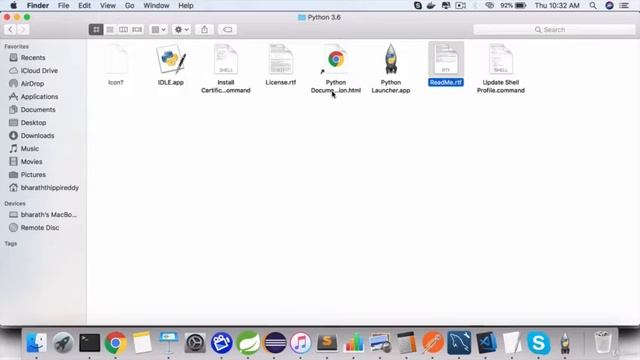Open Visual Studio Code from the Dock

[486, 342]
